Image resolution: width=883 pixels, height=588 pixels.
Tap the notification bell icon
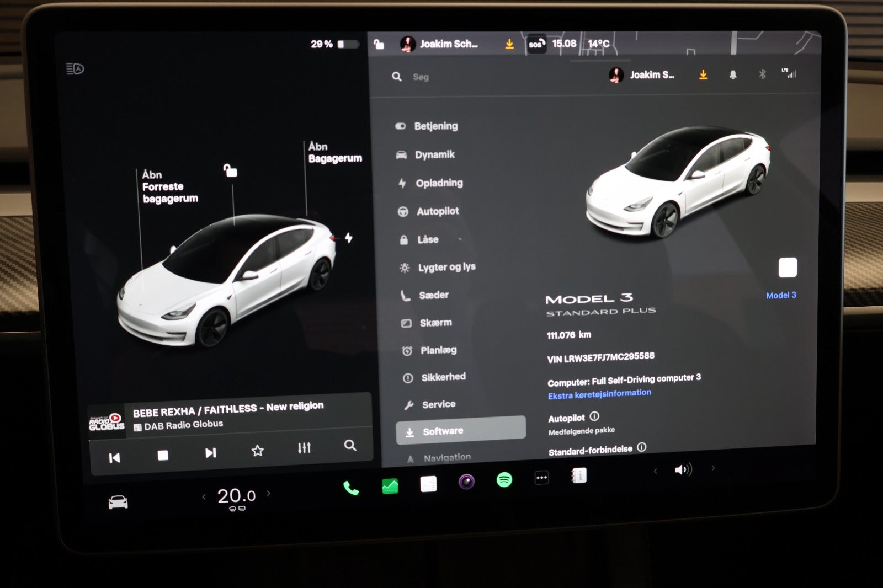pyautogui.click(x=732, y=74)
